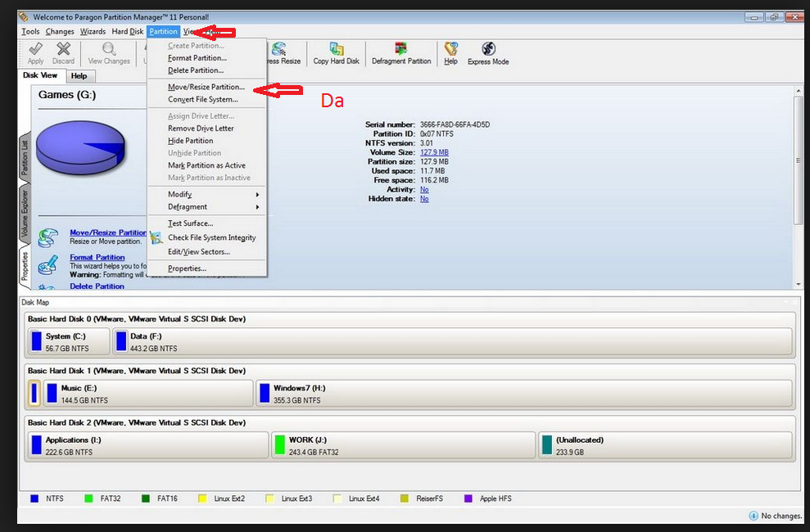810x532 pixels.
Task: Click the Move/Resize Partition wizard icon
Action: pos(48,238)
